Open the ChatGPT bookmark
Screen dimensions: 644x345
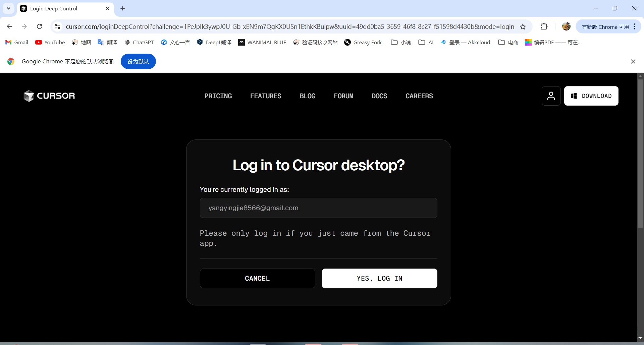click(x=139, y=42)
